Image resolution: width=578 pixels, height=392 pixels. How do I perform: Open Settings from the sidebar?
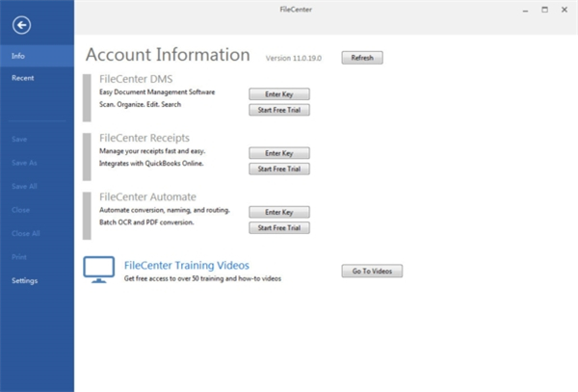tap(25, 280)
